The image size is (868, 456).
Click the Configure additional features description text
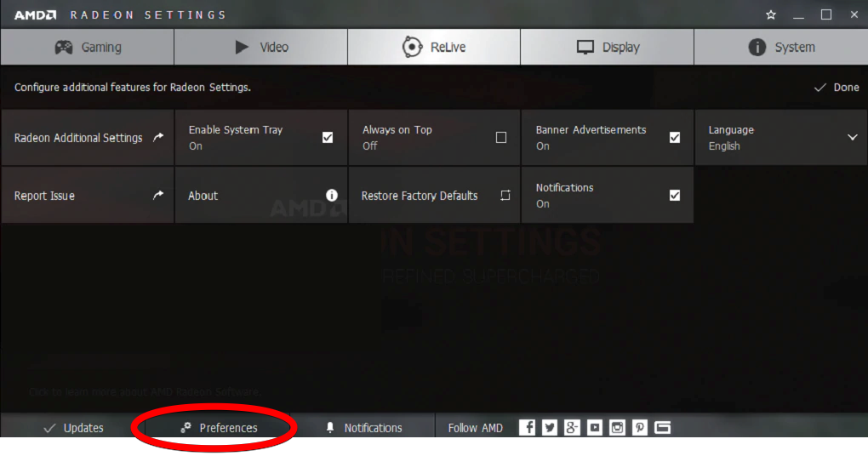pos(132,88)
